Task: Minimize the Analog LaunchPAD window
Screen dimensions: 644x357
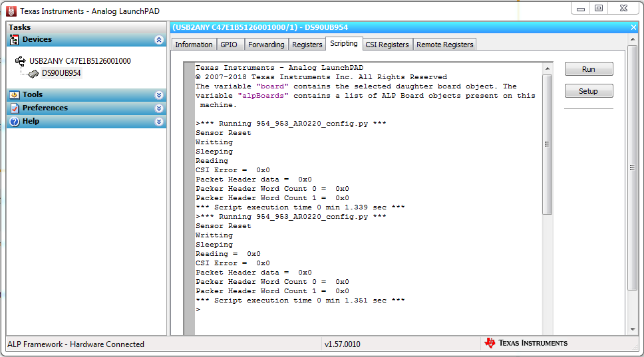Action: 581,8
